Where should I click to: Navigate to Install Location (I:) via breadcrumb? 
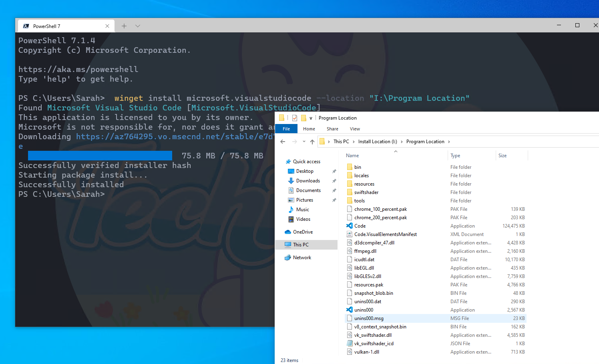point(377,141)
